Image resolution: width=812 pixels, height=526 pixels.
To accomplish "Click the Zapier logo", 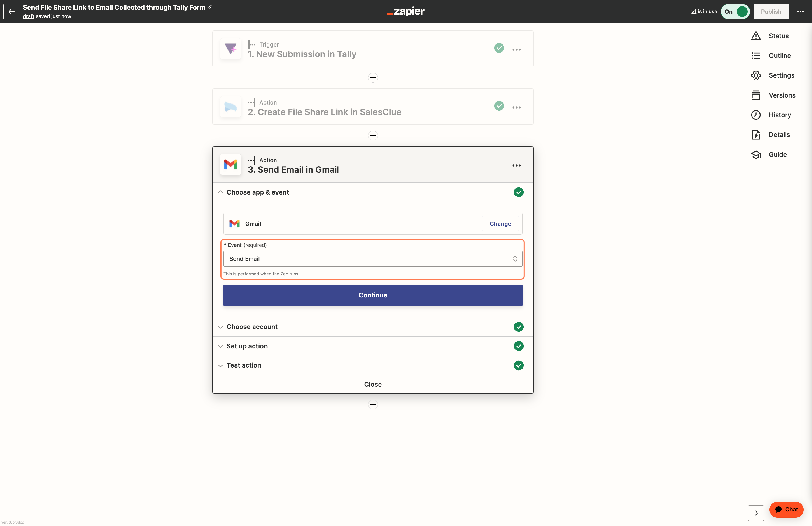I will [406, 11].
